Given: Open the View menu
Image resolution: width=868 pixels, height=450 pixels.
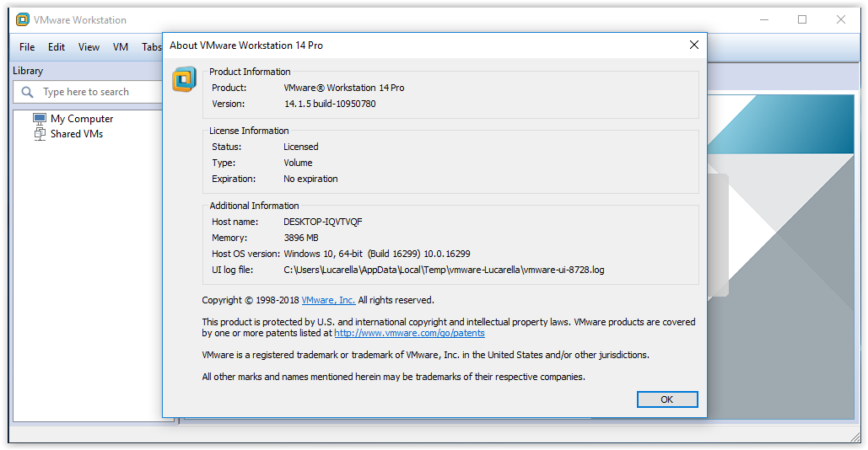Looking at the screenshot, I should [x=89, y=47].
